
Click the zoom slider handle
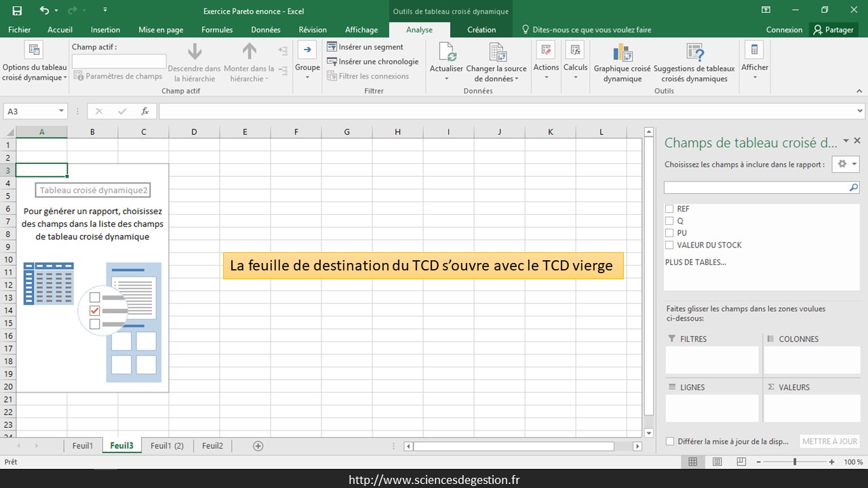point(795,462)
